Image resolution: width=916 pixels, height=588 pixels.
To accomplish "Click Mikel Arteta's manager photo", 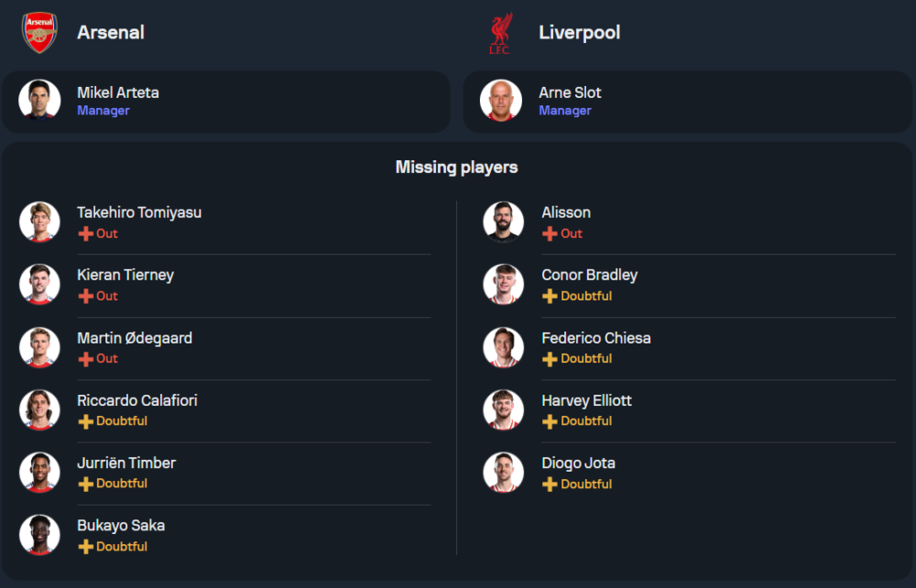I will pyautogui.click(x=39, y=100).
